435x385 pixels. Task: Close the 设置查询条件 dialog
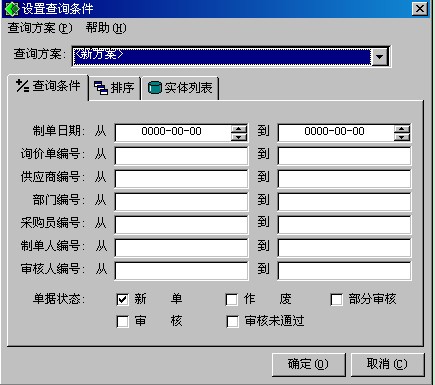point(420,8)
